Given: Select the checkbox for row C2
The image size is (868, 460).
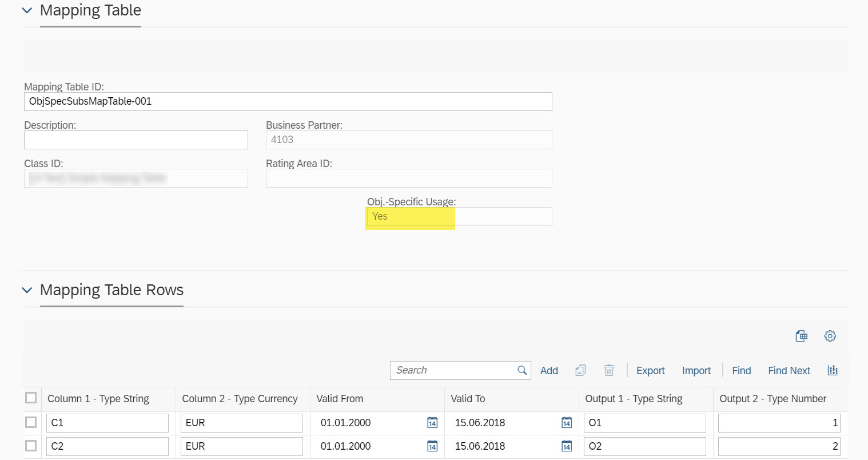Looking at the screenshot, I should (31, 446).
